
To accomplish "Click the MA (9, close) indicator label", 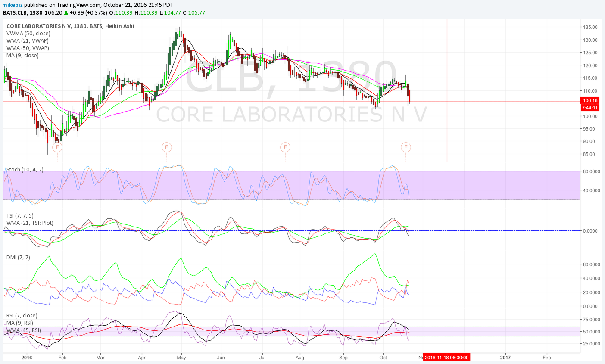I will point(22,55).
